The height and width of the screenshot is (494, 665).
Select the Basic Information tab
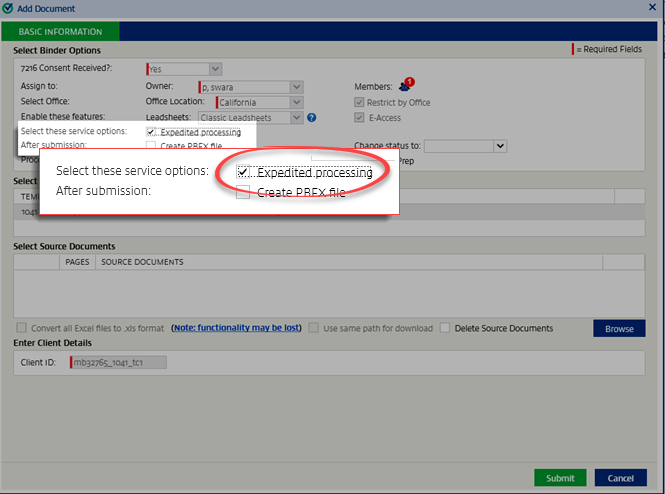60,32
